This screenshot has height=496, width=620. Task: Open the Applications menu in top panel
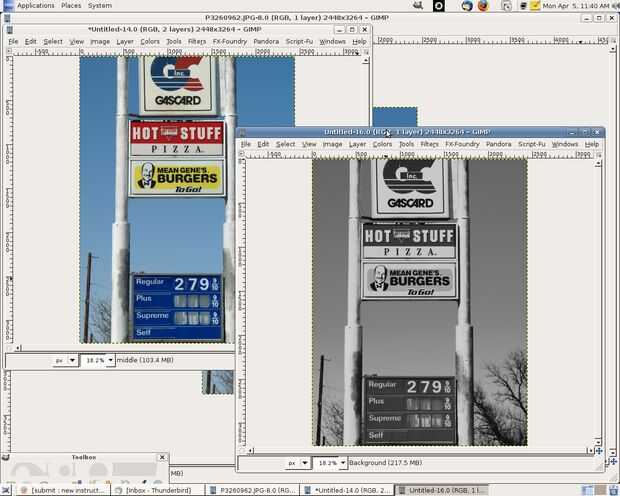pos(36,6)
